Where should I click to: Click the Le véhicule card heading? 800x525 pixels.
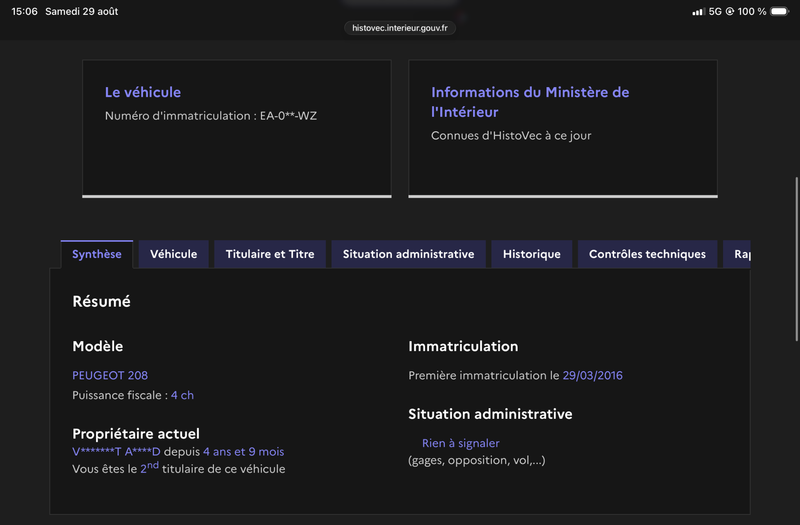pos(143,92)
